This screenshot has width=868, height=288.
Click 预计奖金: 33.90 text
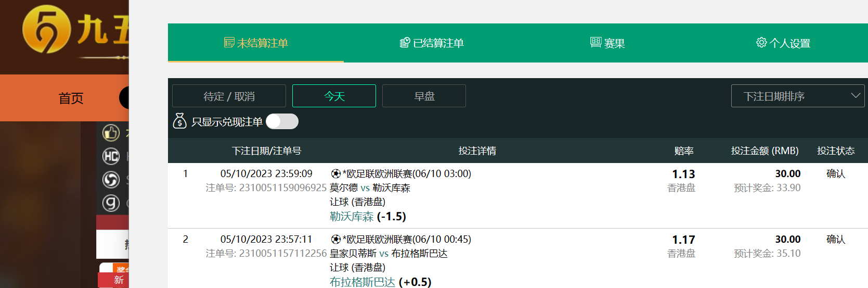point(767,187)
